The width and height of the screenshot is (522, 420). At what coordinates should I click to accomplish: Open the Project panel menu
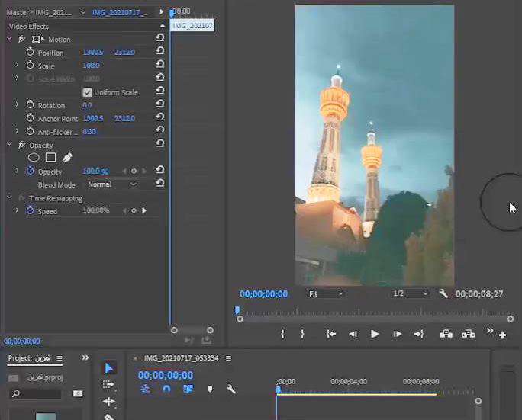coord(60,358)
